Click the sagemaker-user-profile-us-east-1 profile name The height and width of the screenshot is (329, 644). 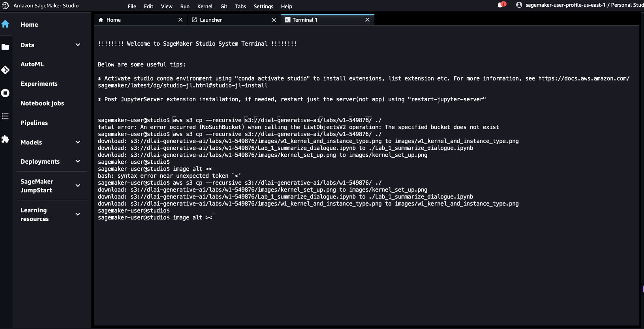pos(566,5)
